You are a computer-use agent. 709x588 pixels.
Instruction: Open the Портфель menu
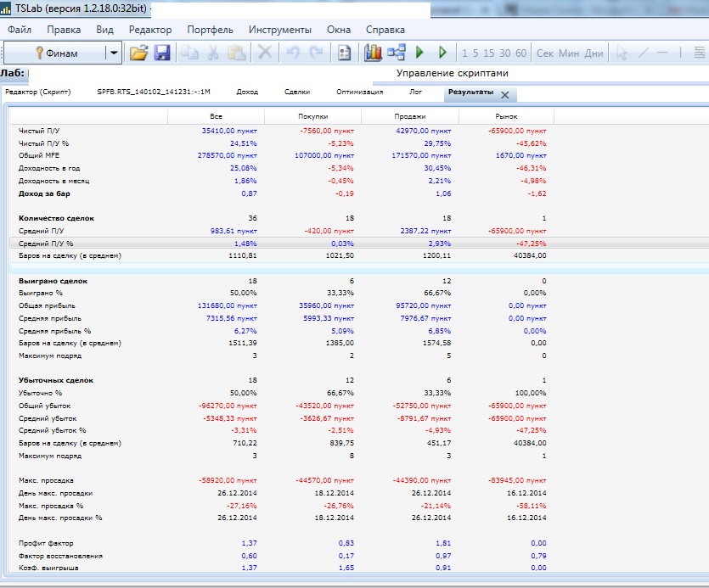click(210, 30)
